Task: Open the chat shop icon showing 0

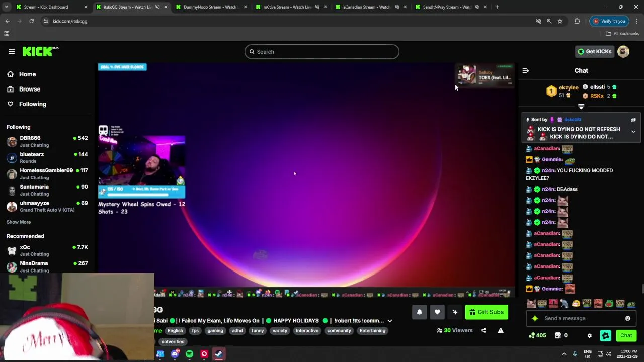Action: click(561, 335)
